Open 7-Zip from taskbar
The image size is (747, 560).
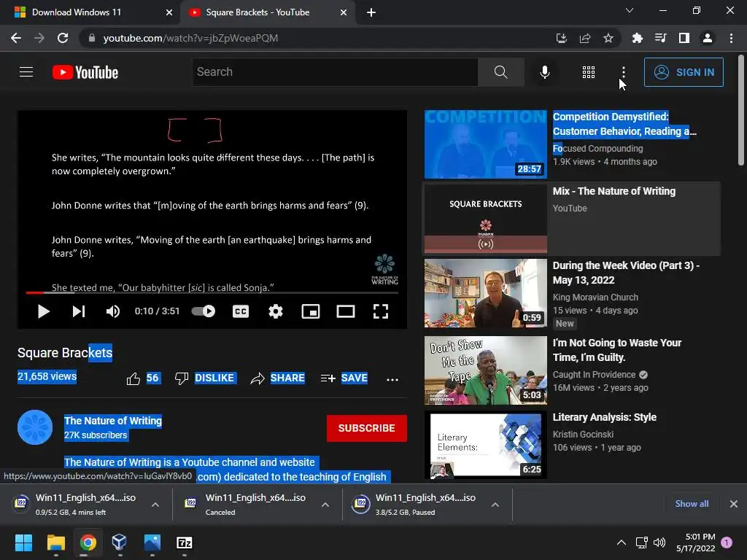[x=185, y=542]
